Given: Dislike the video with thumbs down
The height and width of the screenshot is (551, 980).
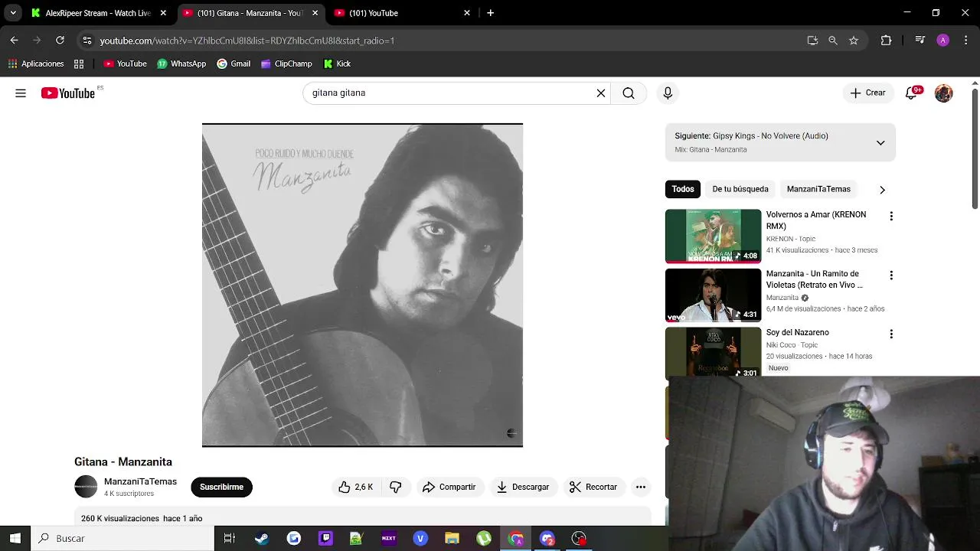Looking at the screenshot, I should point(396,487).
